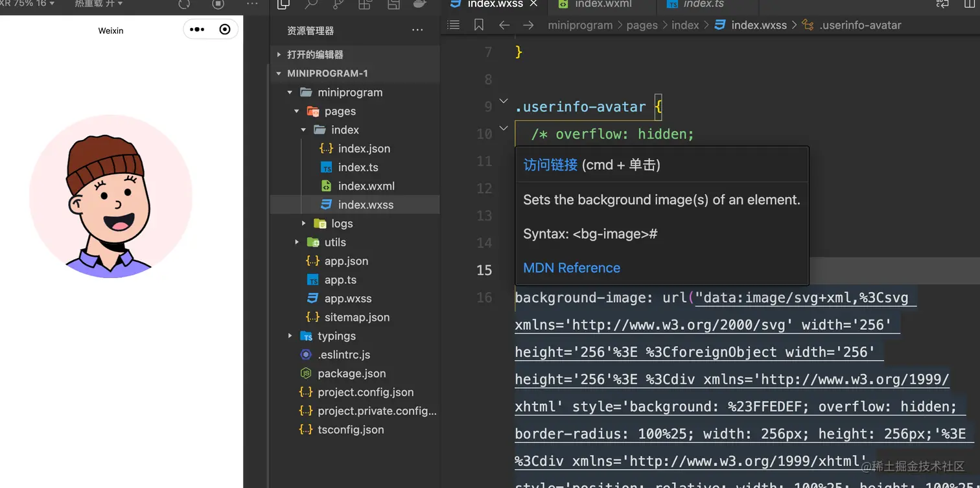The width and height of the screenshot is (980, 488).
Task: Fold the .userinfo-avatar rule on line 9
Action: pyautogui.click(x=504, y=101)
